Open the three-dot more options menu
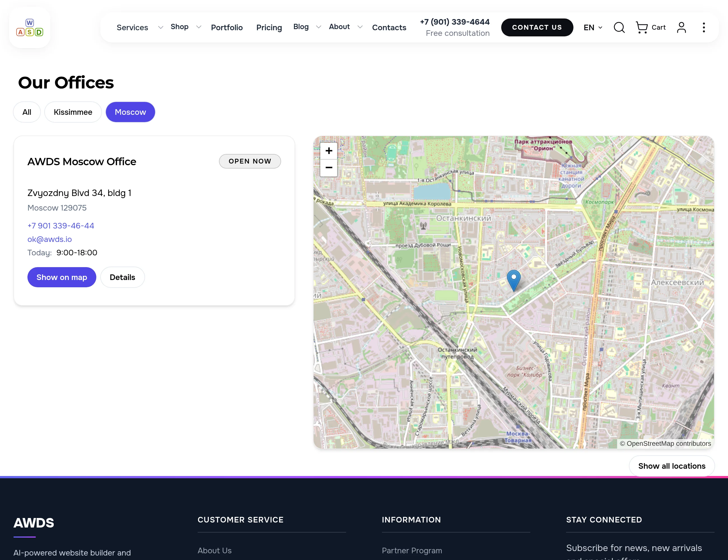The width and height of the screenshot is (728, 560). point(704,27)
